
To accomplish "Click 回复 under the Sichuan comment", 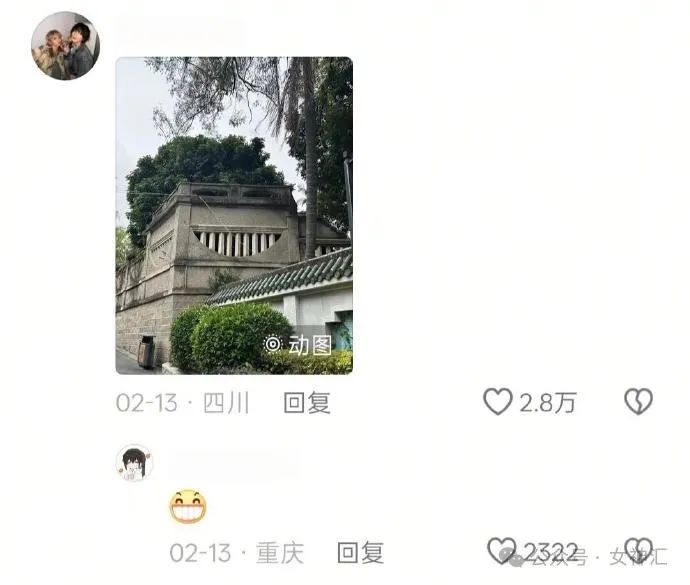I will tap(307, 403).
